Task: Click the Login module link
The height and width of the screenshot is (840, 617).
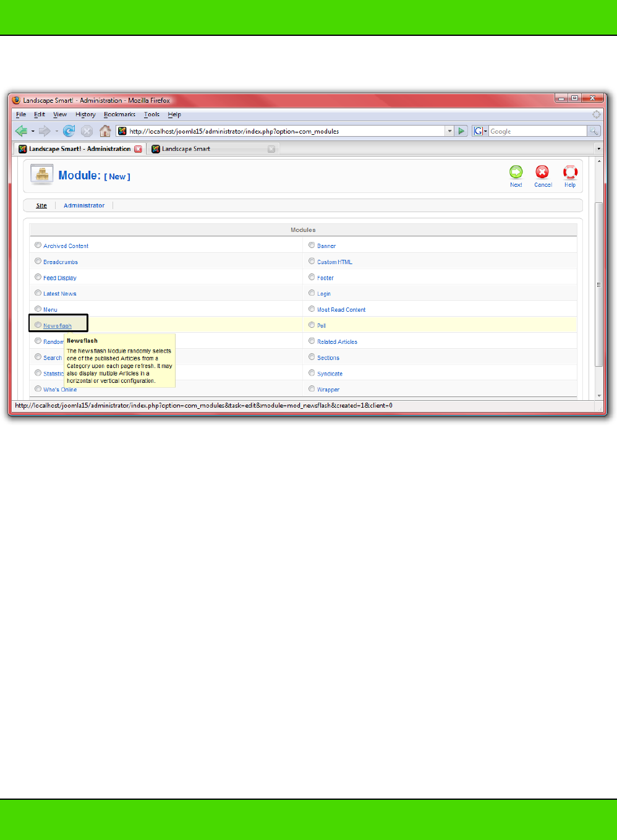Action: pos(324,294)
